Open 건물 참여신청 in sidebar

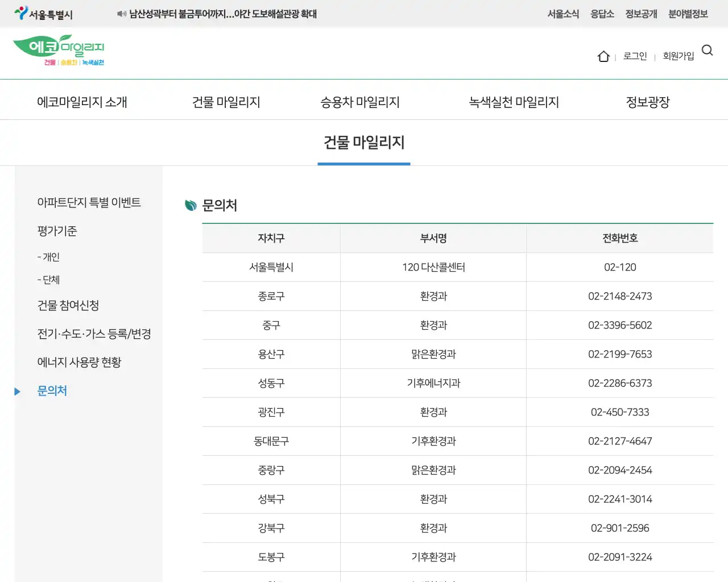68,305
